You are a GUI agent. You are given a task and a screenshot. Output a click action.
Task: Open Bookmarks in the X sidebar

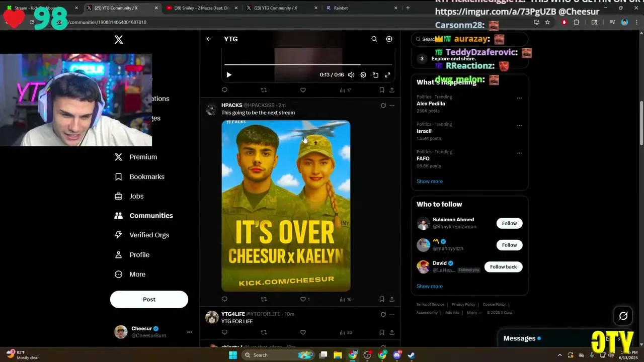[x=139, y=176]
